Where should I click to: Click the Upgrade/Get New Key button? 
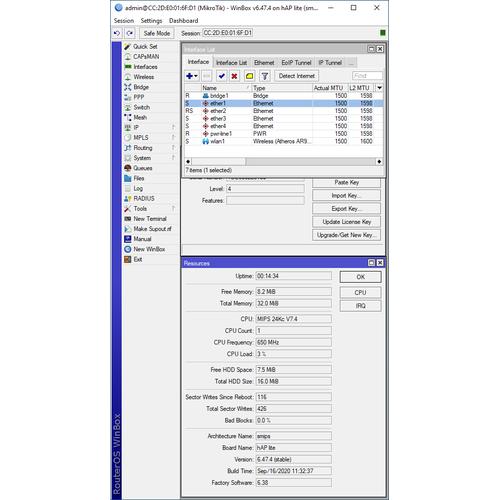tap(346, 235)
